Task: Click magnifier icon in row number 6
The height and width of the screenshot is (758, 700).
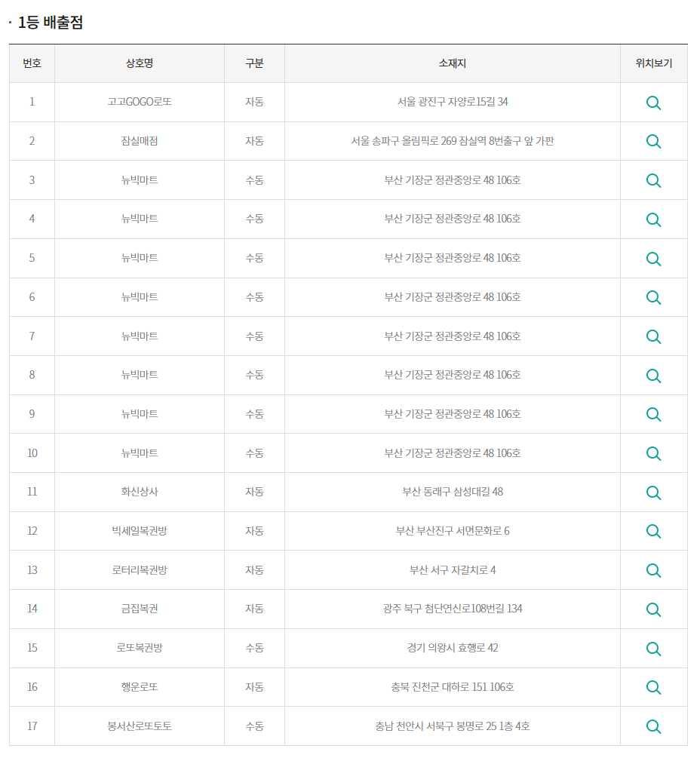Action: (x=653, y=297)
